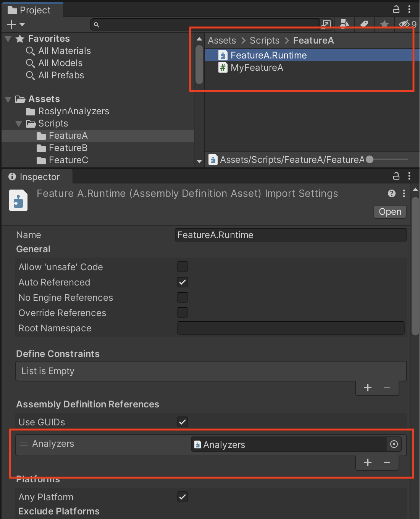
Task: Select the FeatureB folder
Action: click(x=68, y=148)
